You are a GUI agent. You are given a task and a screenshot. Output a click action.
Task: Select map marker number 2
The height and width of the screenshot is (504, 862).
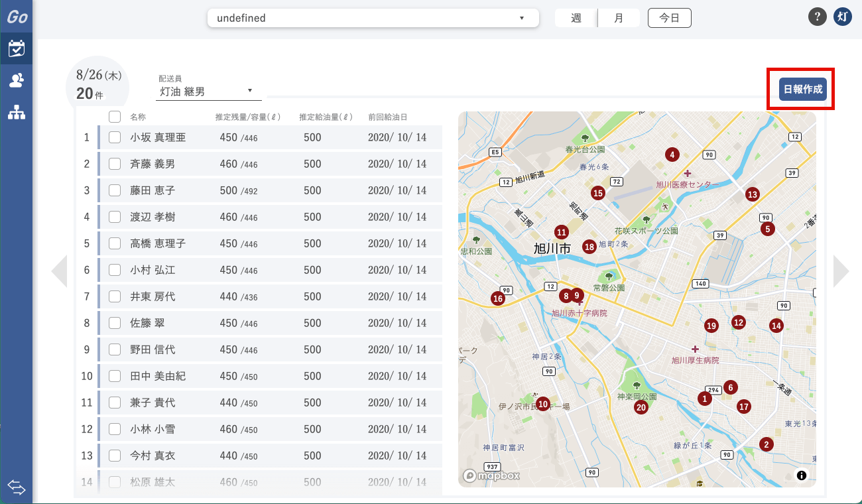point(766,444)
